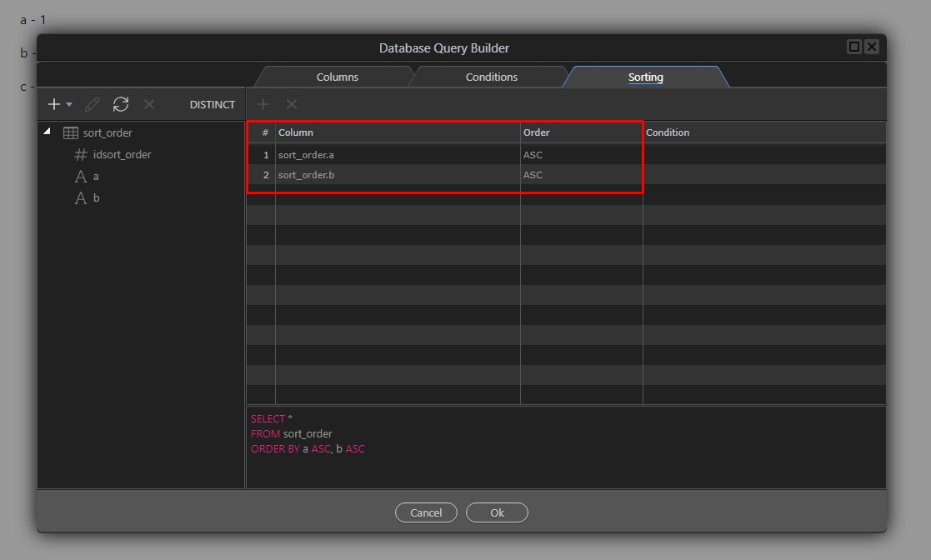The width and height of the screenshot is (931, 560).
Task: Select the idsort_order field in tree
Action: (x=122, y=154)
